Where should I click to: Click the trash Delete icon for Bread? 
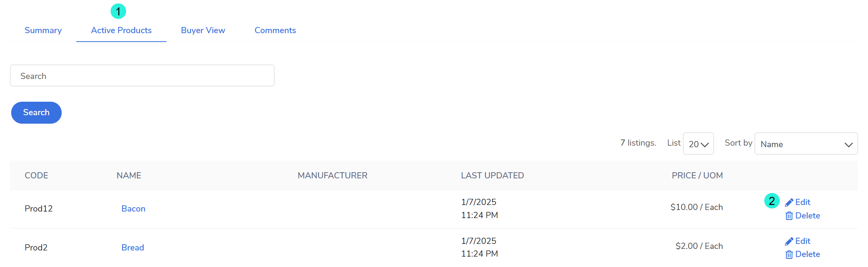click(789, 254)
